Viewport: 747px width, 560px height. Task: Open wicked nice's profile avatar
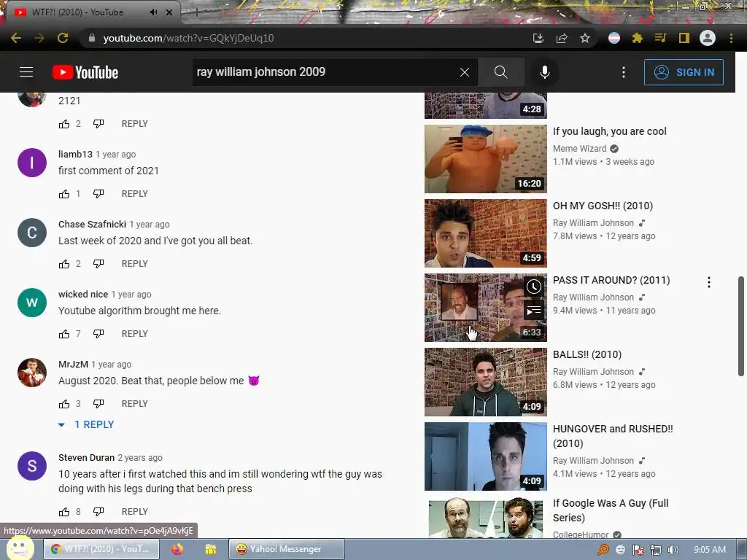pos(32,303)
